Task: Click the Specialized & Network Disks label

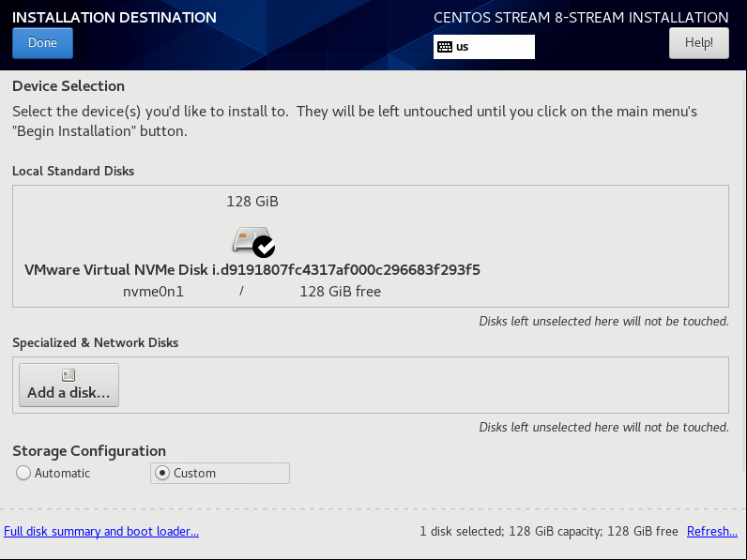Action: (96, 343)
